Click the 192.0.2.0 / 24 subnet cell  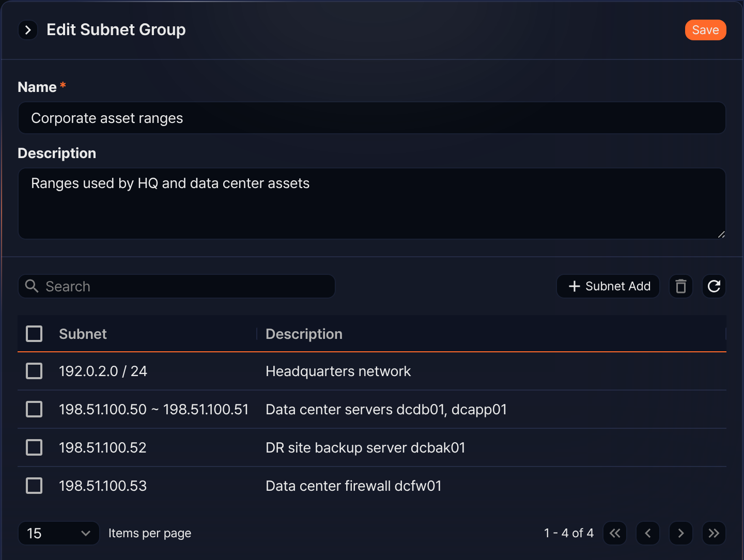103,371
